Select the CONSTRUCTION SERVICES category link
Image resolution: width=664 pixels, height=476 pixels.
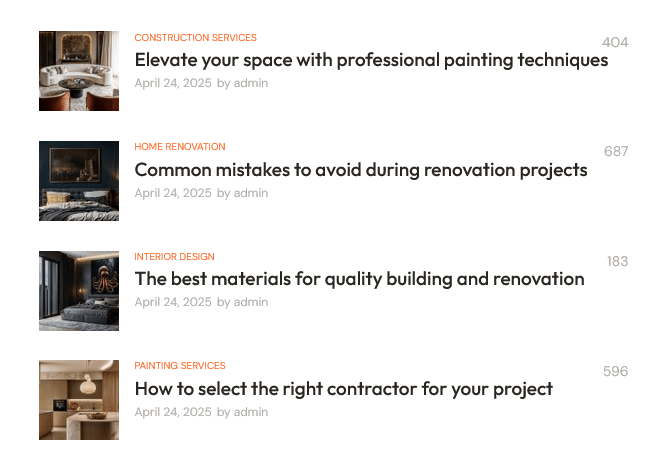pyautogui.click(x=195, y=38)
